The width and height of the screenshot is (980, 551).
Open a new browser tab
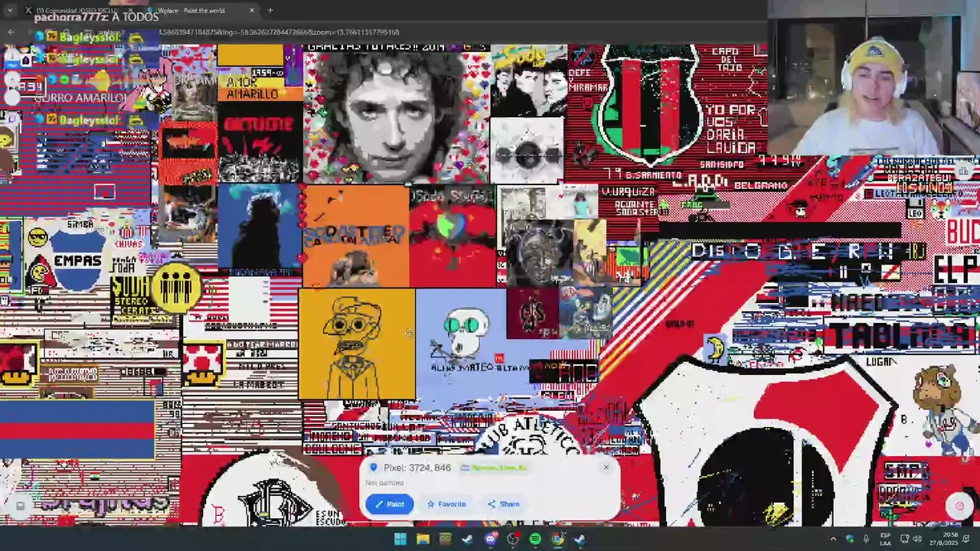pyautogui.click(x=270, y=11)
